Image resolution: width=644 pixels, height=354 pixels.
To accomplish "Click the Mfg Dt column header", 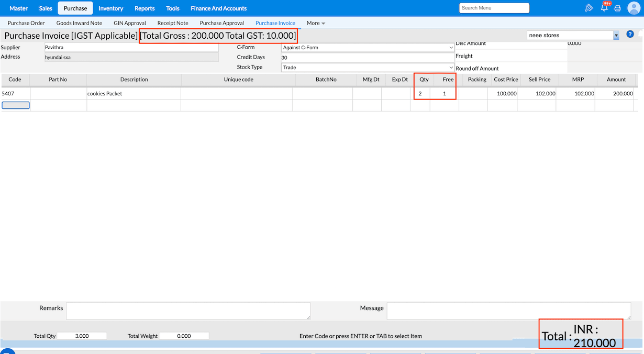I will click(371, 80).
